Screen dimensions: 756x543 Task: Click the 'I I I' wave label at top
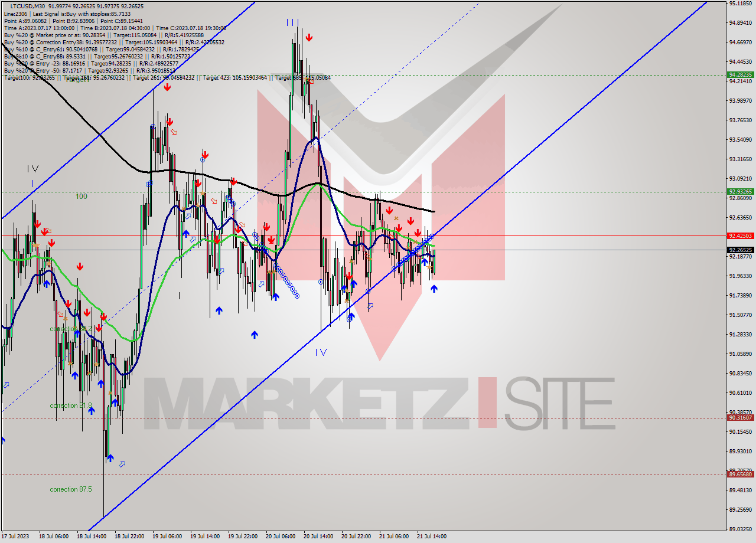point(292,22)
